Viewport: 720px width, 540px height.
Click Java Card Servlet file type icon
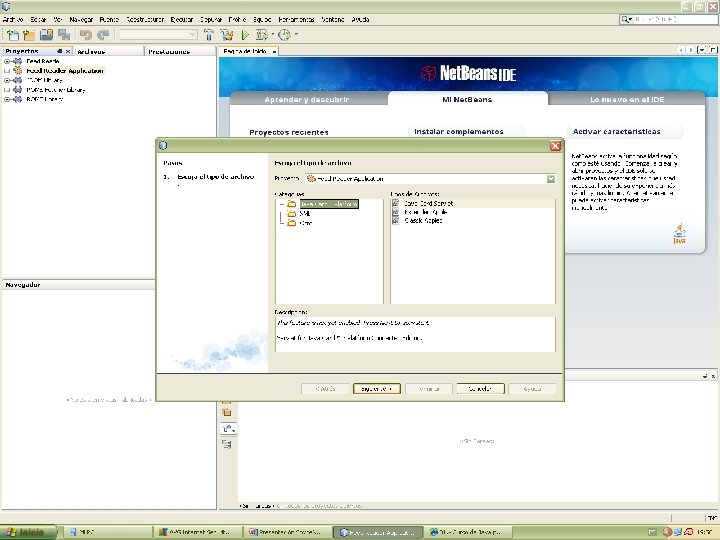click(396, 203)
